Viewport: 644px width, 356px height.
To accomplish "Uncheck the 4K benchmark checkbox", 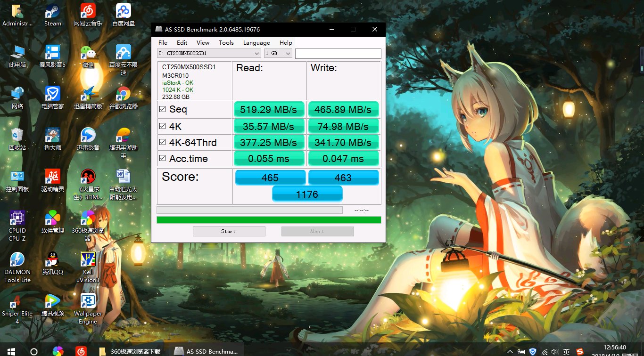I will click(163, 126).
